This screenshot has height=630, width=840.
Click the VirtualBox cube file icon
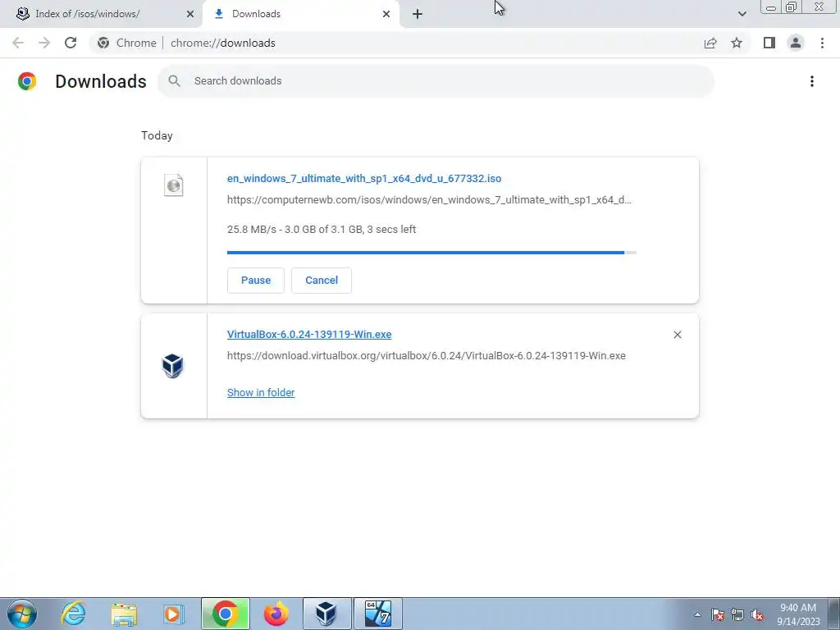172,366
